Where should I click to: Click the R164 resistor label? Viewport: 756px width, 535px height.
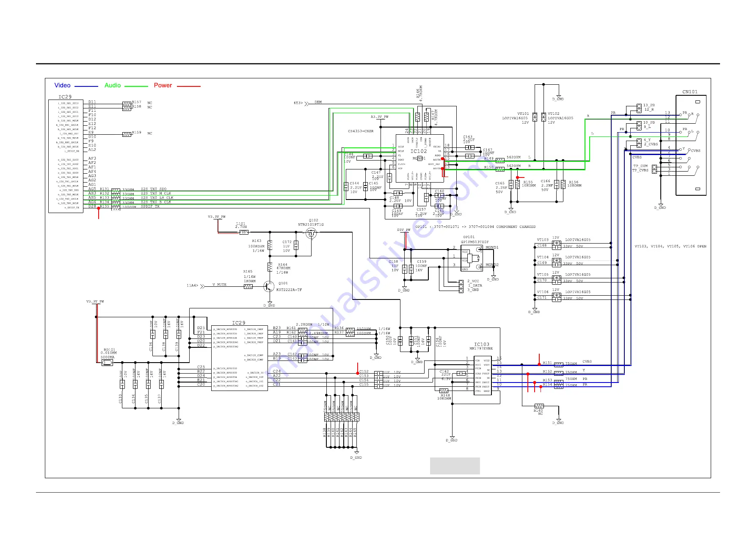[283, 265]
